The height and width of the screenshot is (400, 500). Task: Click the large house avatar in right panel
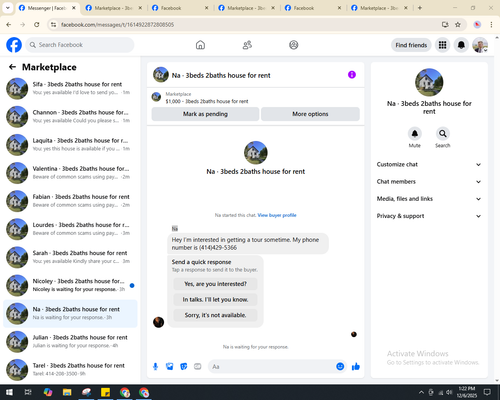pyautogui.click(x=429, y=82)
